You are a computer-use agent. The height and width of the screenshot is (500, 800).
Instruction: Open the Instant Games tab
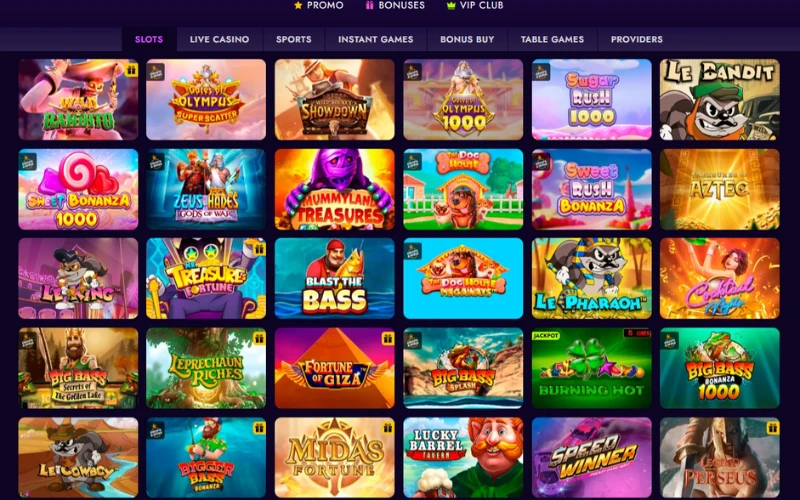click(x=376, y=39)
